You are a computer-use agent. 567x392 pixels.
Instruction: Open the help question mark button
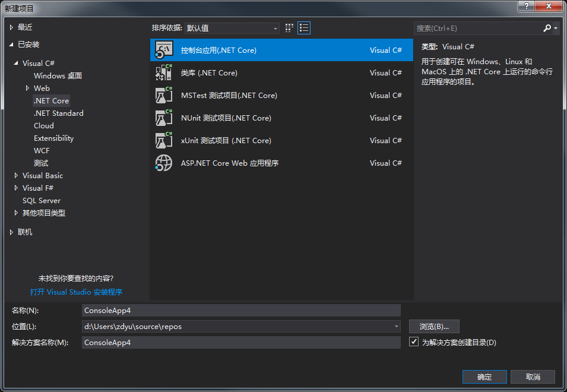click(526, 6)
